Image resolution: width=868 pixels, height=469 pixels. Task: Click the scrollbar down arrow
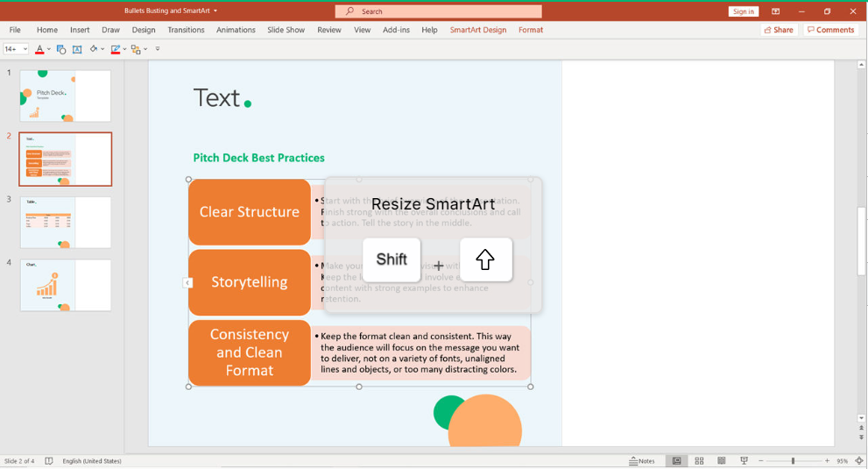click(861, 418)
